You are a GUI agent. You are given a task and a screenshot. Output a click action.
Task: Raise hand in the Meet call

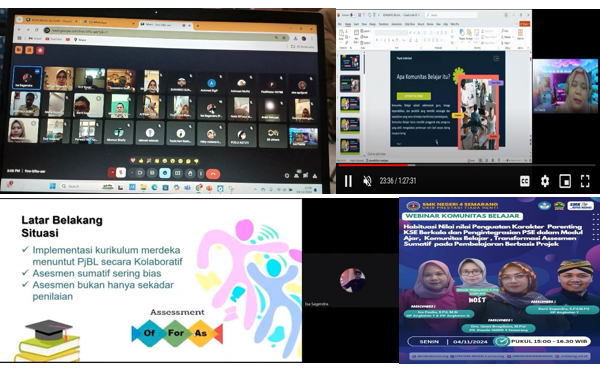(x=190, y=174)
